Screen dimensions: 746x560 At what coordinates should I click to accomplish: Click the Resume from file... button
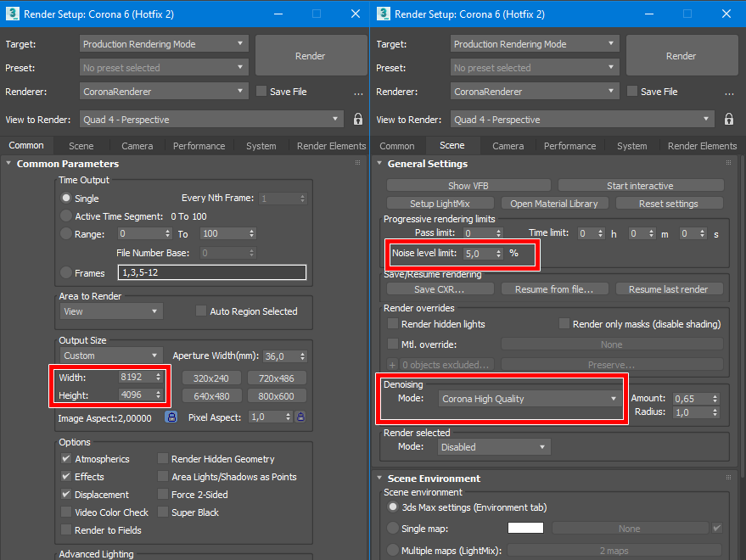[x=554, y=289]
